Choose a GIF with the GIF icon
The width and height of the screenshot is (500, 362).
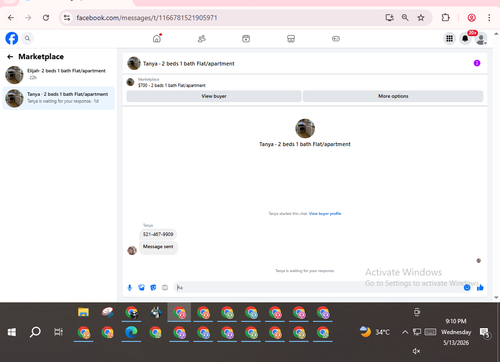tap(165, 287)
